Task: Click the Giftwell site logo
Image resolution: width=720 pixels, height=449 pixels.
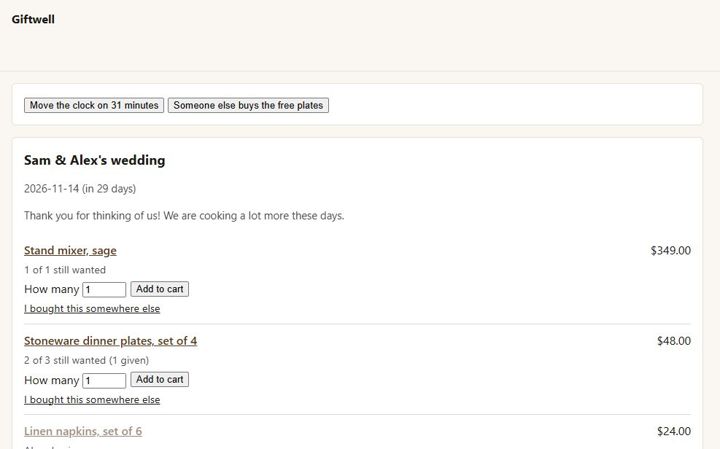Action: [33, 19]
